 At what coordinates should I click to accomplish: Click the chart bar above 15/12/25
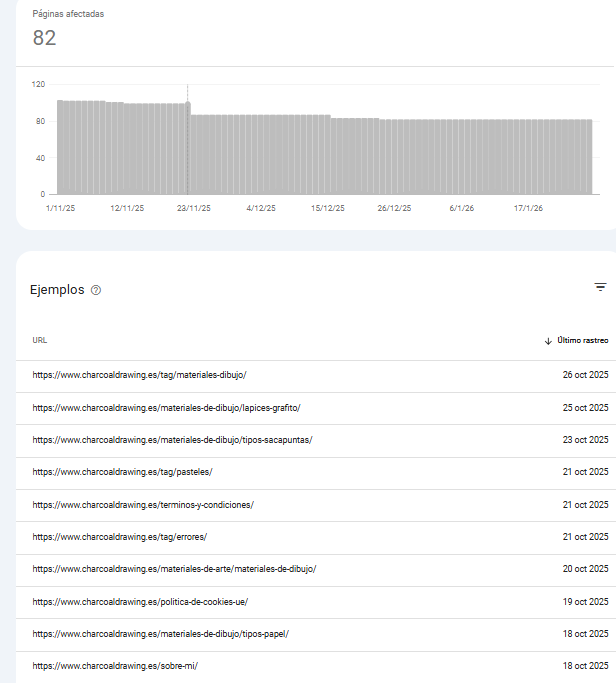(x=327, y=155)
